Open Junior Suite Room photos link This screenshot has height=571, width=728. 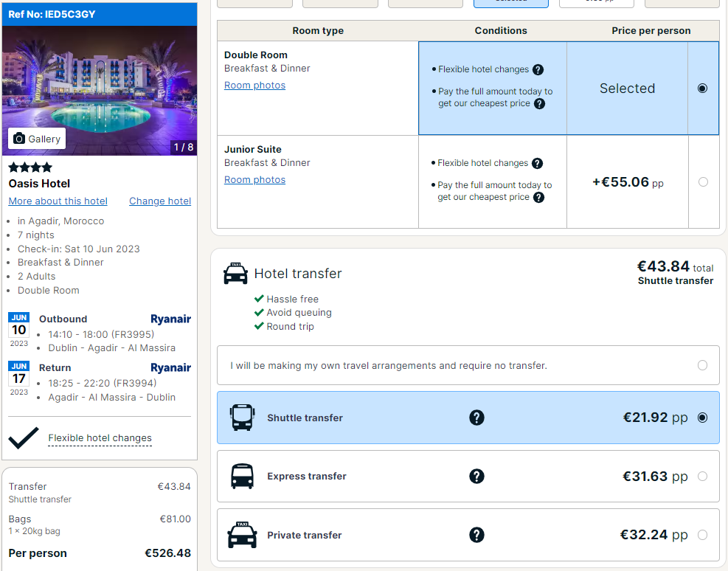(254, 180)
